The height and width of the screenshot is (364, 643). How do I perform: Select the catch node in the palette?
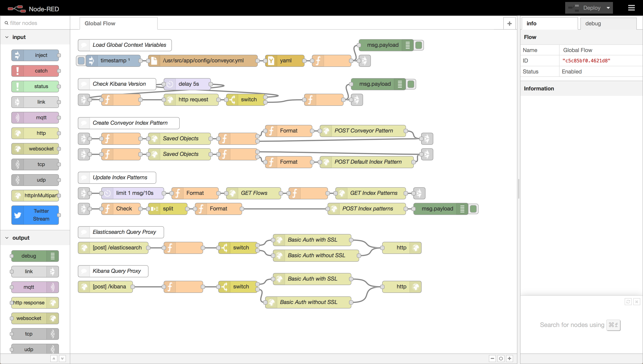pyautogui.click(x=35, y=71)
